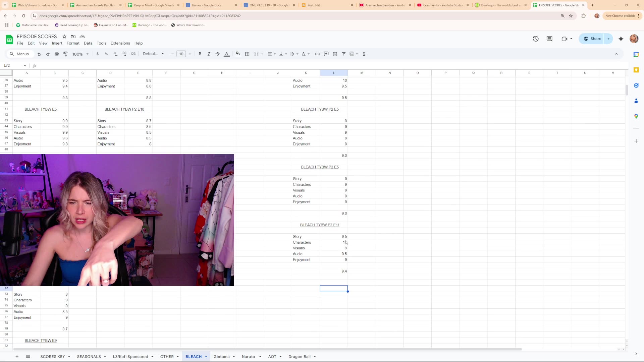Toggle italic formatting

(x=209, y=54)
